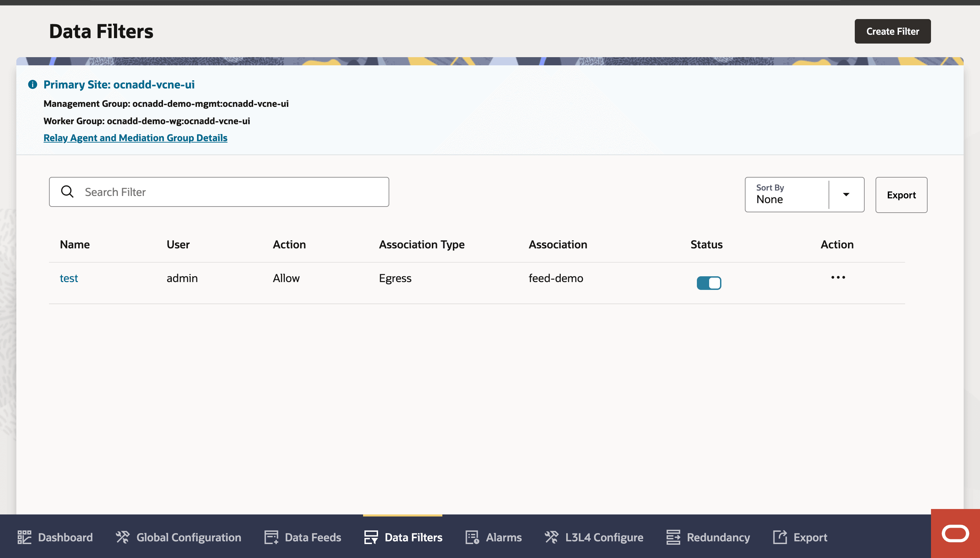Image resolution: width=980 pixels, height=558 pixels.
Task: Click the info icon beside Primary Site
Action: [x=33, y=84]
